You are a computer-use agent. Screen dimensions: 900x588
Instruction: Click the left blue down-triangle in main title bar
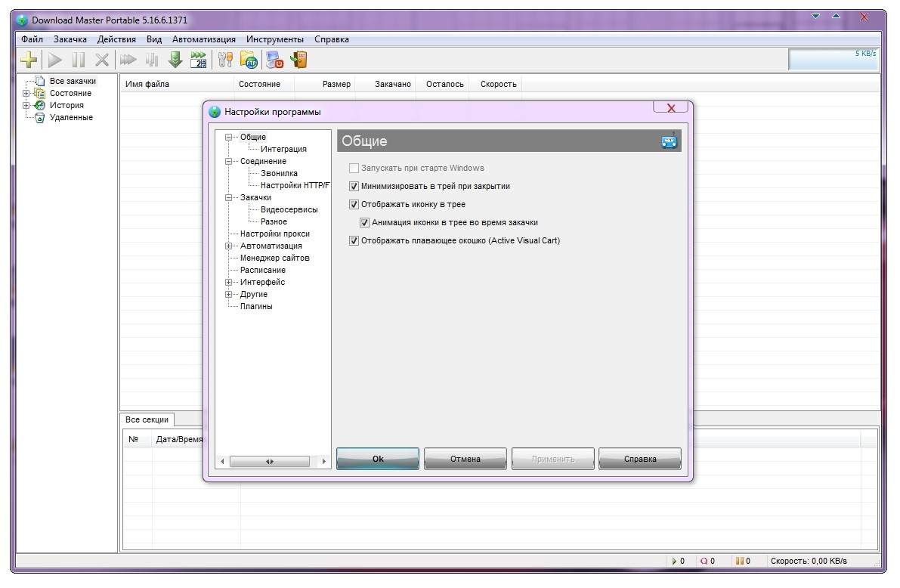pos(815,16)
